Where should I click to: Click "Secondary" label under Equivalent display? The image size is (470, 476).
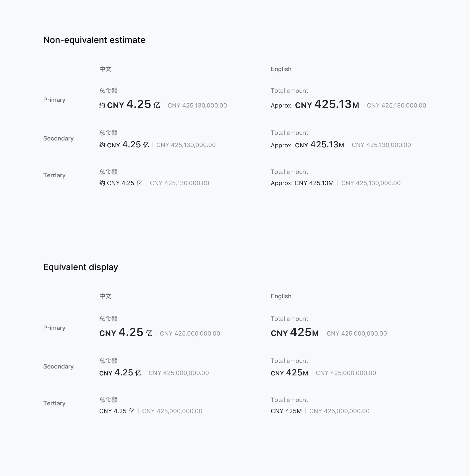pos(58,366)
